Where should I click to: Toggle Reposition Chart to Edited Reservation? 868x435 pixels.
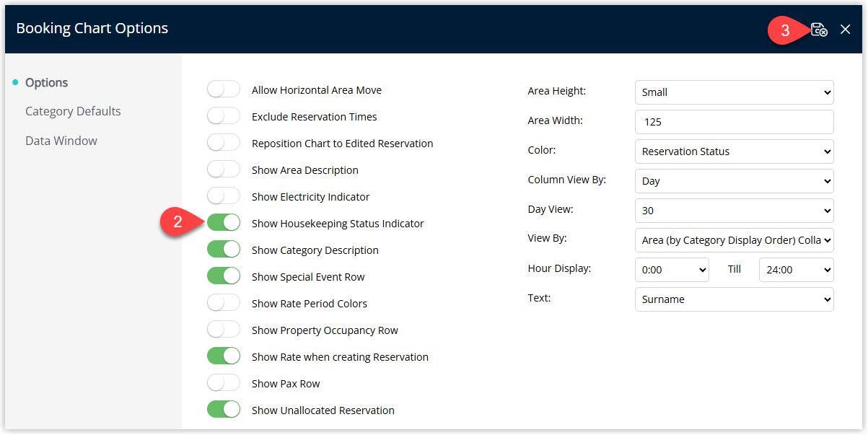pos(224,143)
